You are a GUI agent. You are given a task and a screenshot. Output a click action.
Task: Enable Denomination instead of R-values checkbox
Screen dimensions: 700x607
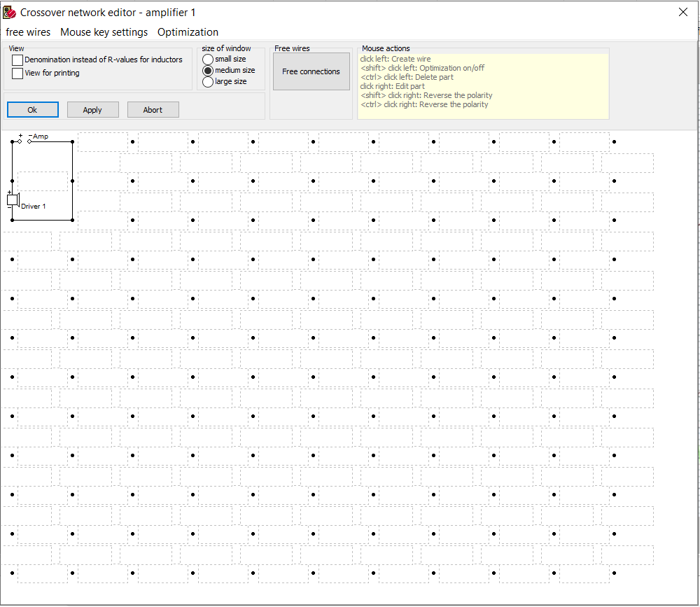pyautogui.click(x=17, y=60)
